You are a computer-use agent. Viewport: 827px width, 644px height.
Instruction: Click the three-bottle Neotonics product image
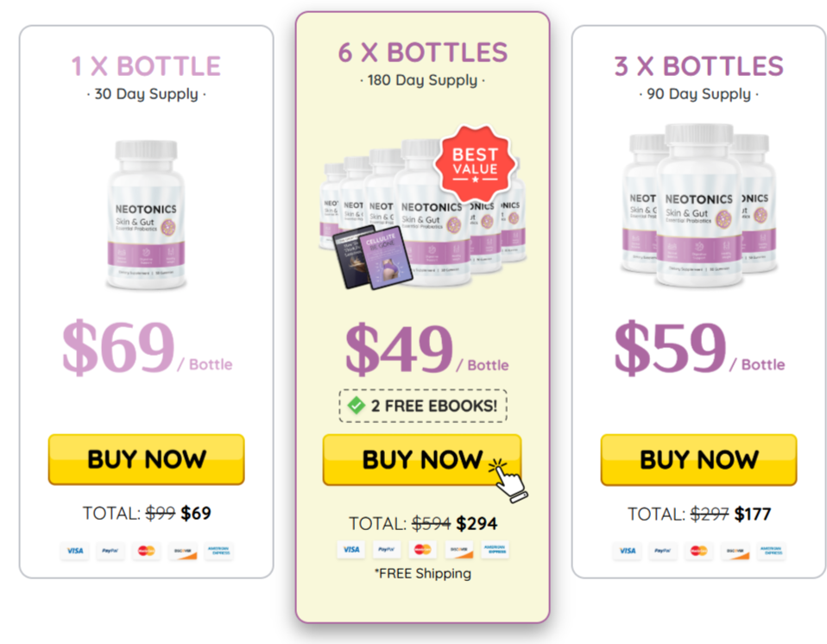699,205
